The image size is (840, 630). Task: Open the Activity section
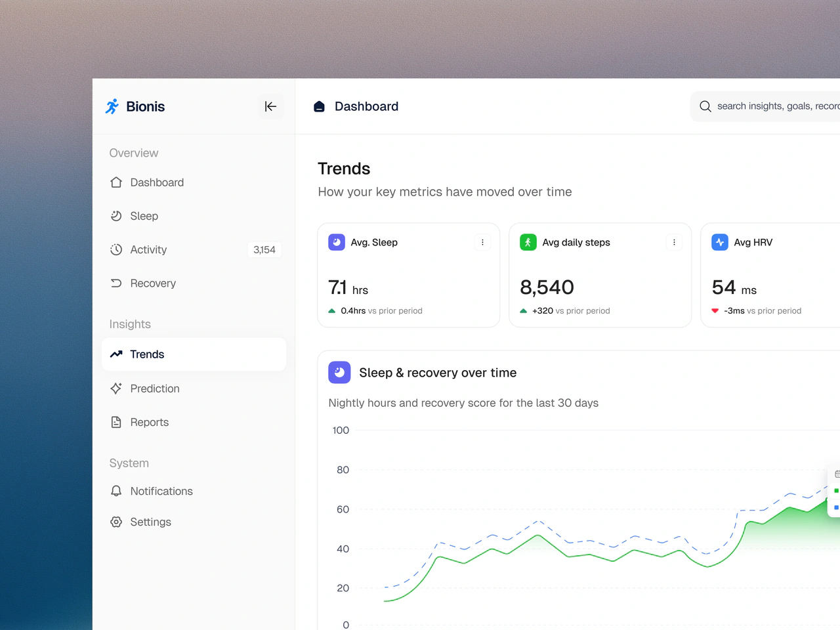[194, 249]
